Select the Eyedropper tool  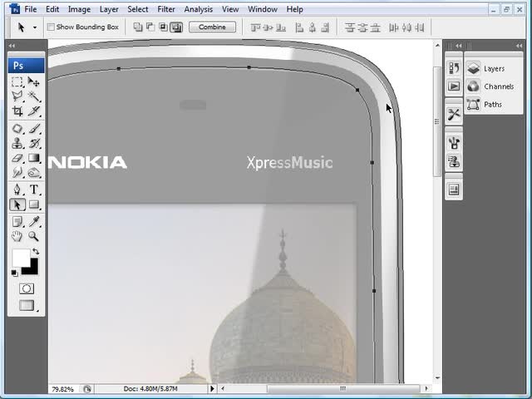pyautogui.click(x=34, y=221)
